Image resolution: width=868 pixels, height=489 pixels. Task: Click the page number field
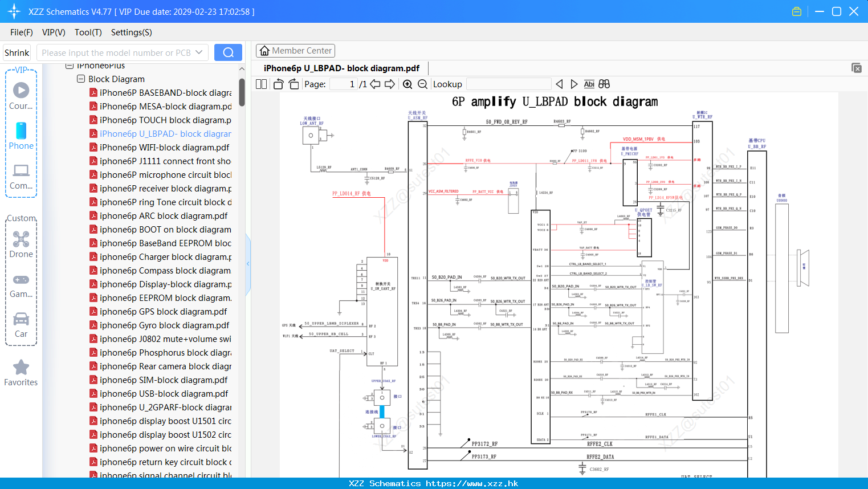click(x=344, y=84)
